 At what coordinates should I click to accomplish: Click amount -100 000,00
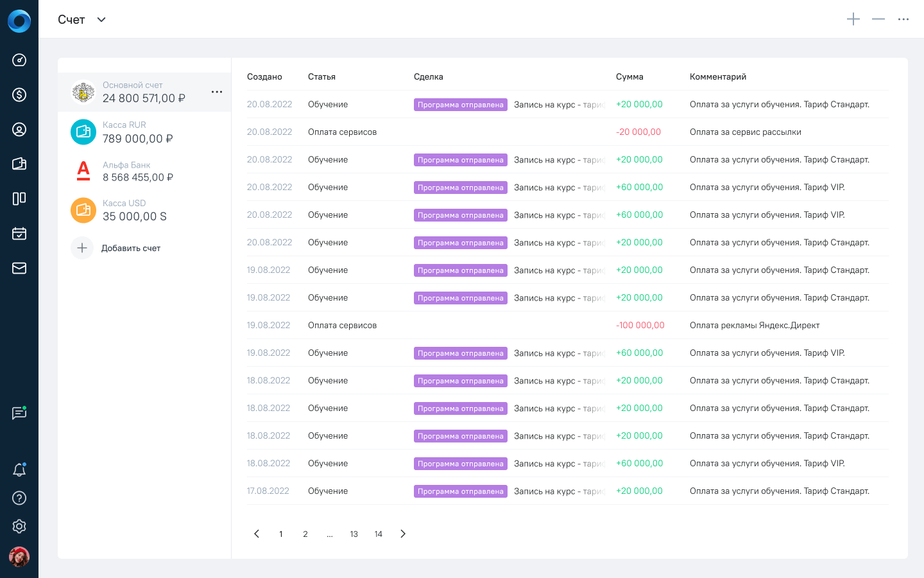coord(640,325)
